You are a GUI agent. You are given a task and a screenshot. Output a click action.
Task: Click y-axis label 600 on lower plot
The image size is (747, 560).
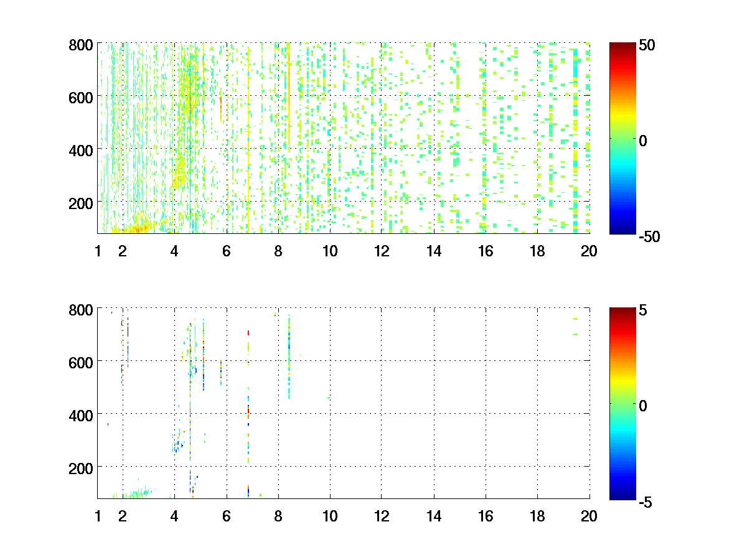(x=81, y=362)
